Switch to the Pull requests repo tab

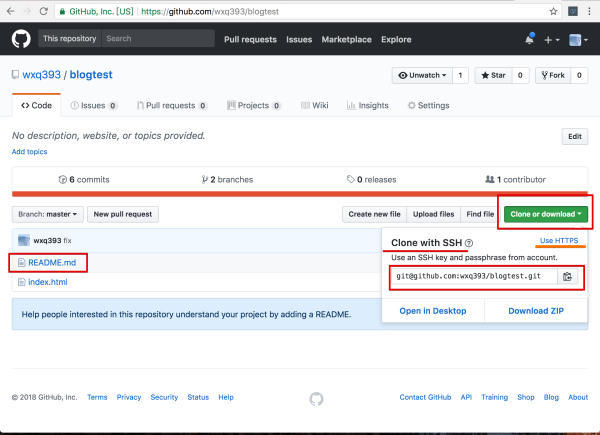172,106
